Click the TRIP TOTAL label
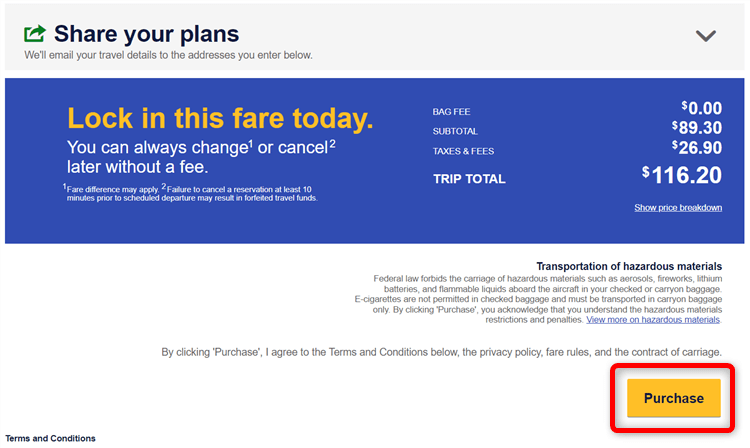 [x=469, y=179]
